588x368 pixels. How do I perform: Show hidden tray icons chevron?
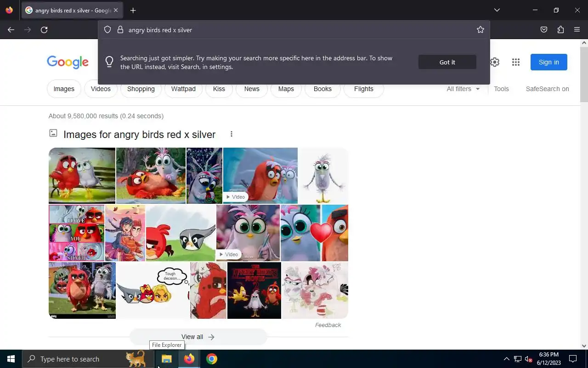506,359
